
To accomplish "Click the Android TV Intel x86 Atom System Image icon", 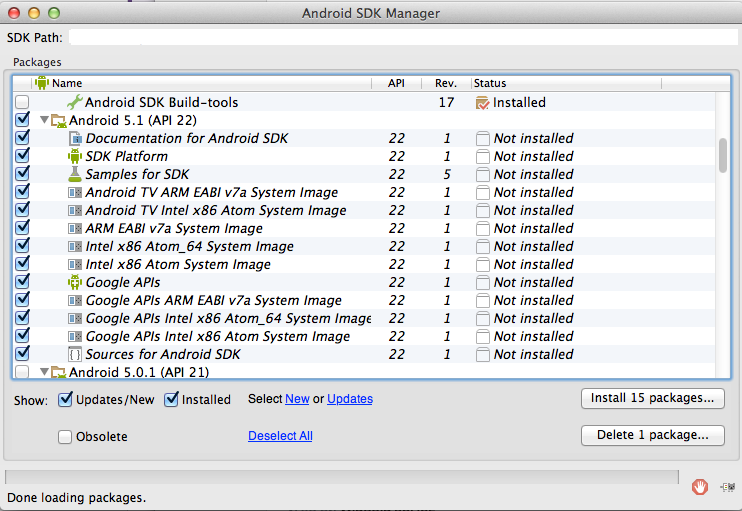I will (x=75, y=211).
